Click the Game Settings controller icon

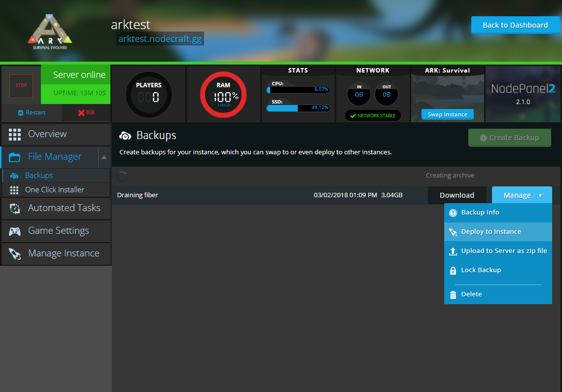coord(15,231)
